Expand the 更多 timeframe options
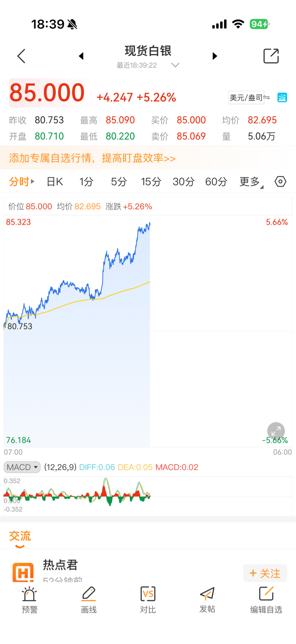Image resolution: width=296 pixels, height=644 pixels. [251, 182]
